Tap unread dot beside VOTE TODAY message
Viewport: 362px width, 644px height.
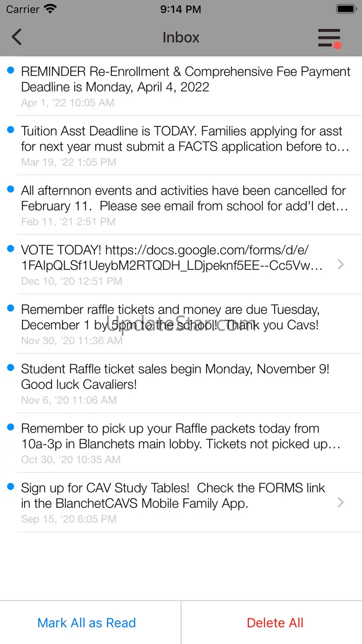pyautogui.click(x=11, y=249)
